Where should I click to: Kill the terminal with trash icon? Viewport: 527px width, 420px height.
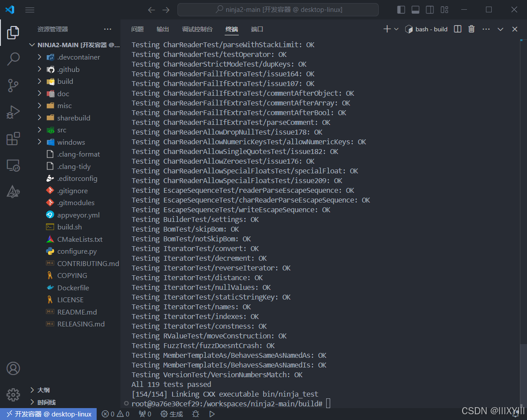[x=471, y=29]
